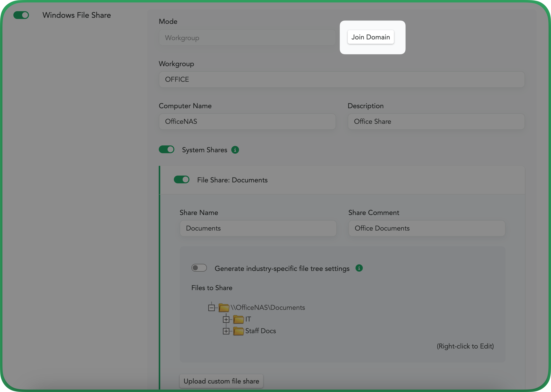
Task: Disable the System Shares toggle
Action: (x=167, y=150)
